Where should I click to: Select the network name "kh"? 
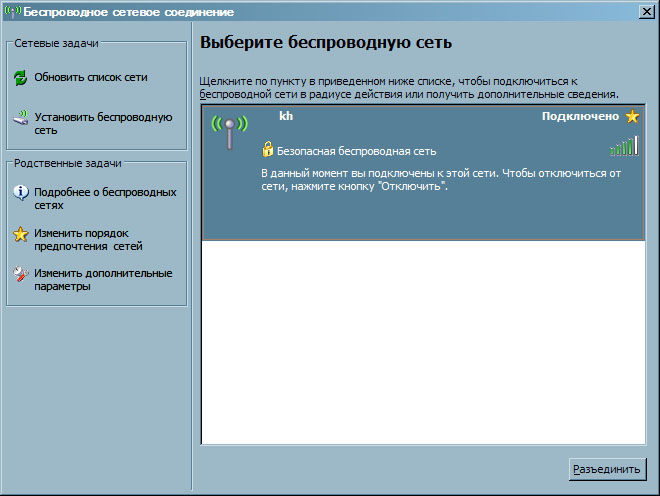click(285, 116)
